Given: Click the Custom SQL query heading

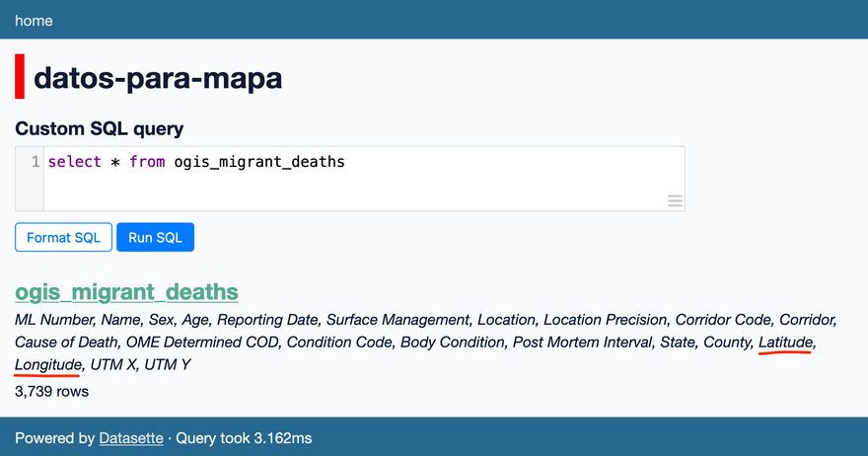Looking at the screenshot, I should click(99, 128).
